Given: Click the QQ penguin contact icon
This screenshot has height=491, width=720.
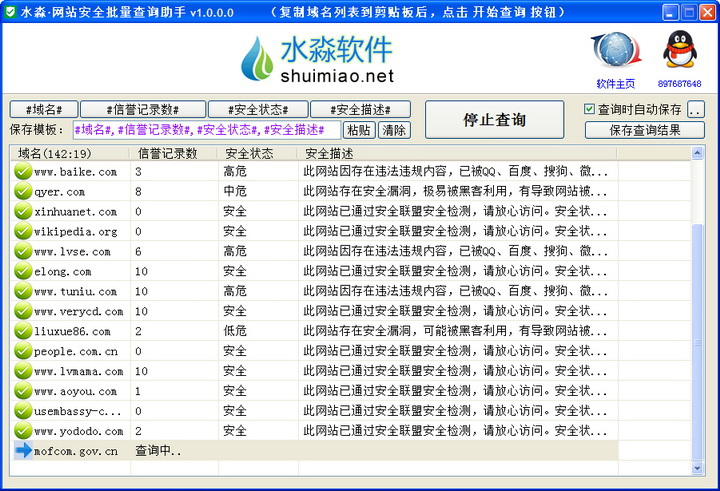Looking at the screenshot, I should coord(680,50).
